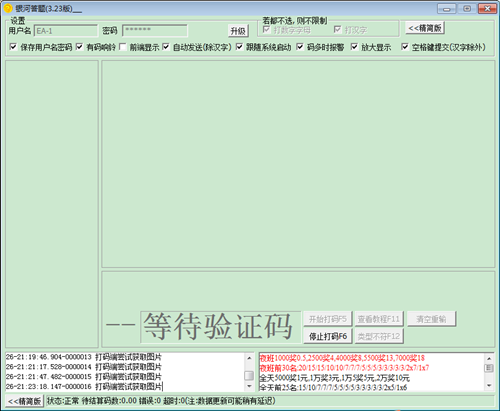Minimize the 银河管题 window
Screen dimensions: 500x411
[x=447, y=9]
